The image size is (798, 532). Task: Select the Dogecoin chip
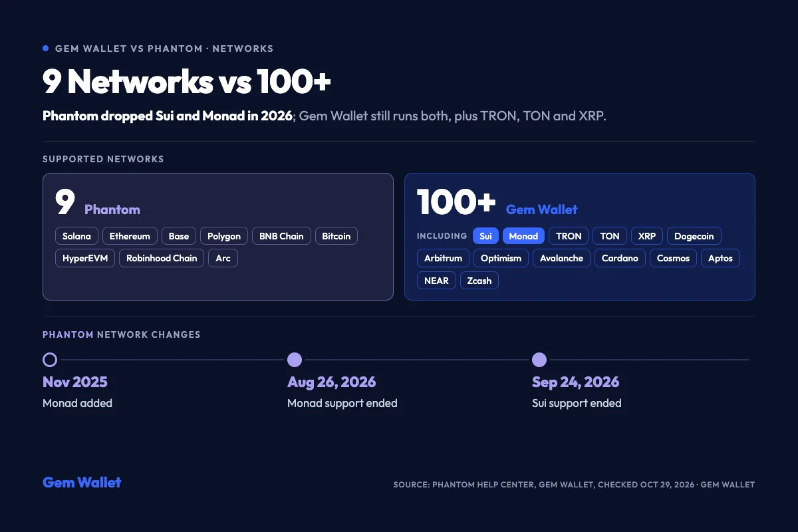pyautogui.click(x=694, y=236)
